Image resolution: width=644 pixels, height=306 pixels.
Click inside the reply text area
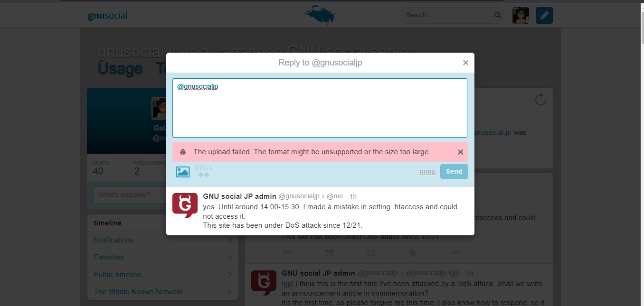tap(320, 108)
